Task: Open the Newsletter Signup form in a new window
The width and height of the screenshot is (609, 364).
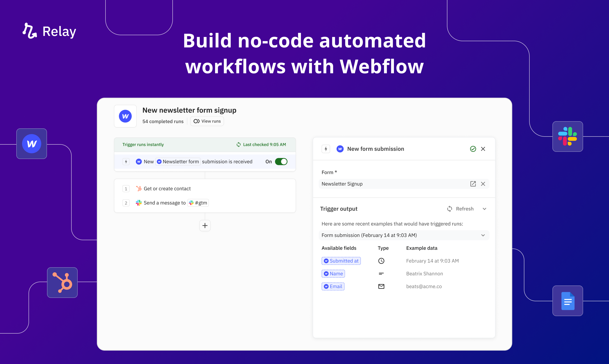Action: tap(473, 184)
